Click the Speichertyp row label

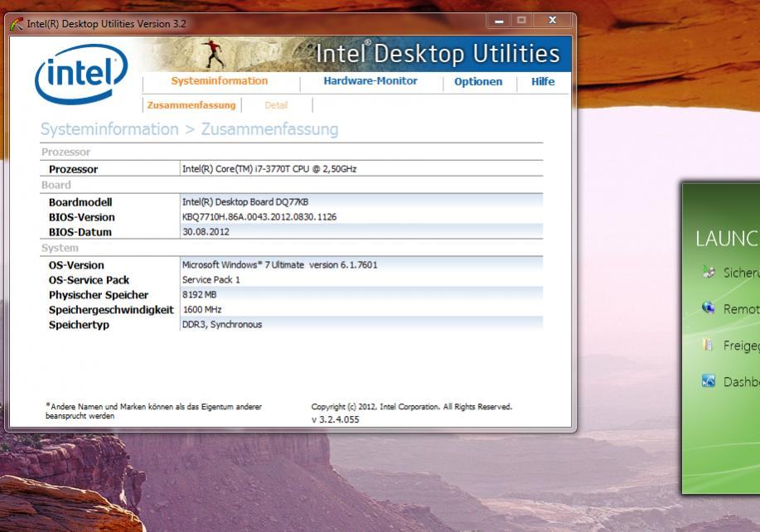(x=79, y=325)
